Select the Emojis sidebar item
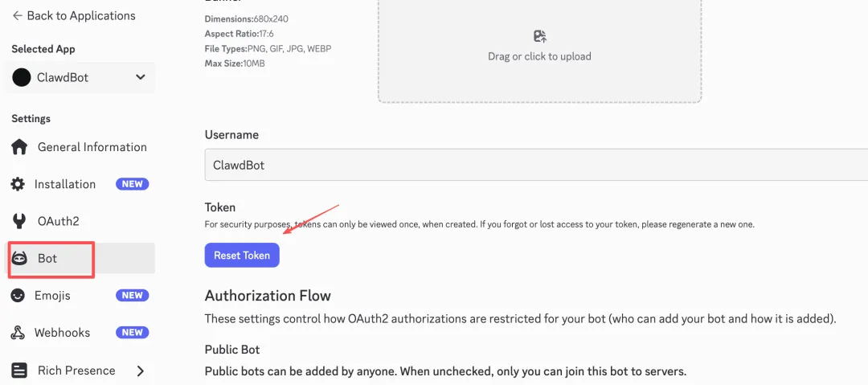 52,296
